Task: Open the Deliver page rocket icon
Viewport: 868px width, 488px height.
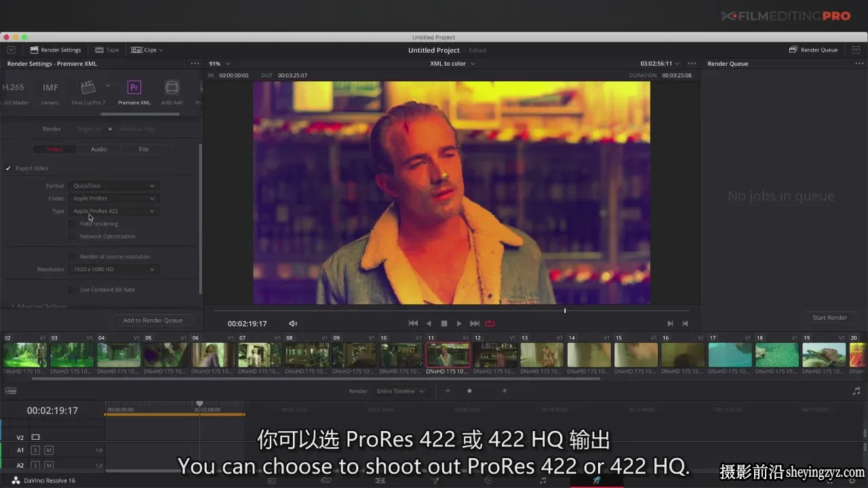Action: [596, 481]
